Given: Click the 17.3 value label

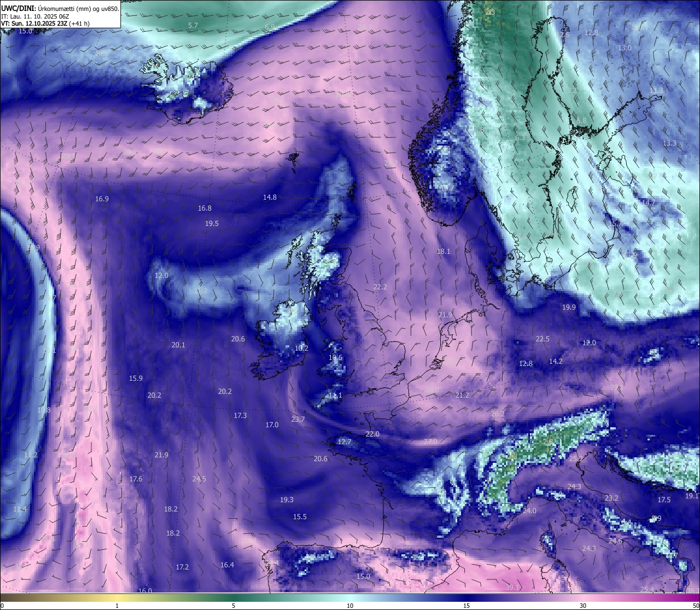Looking at the screenshot, I should coord(240,416).
